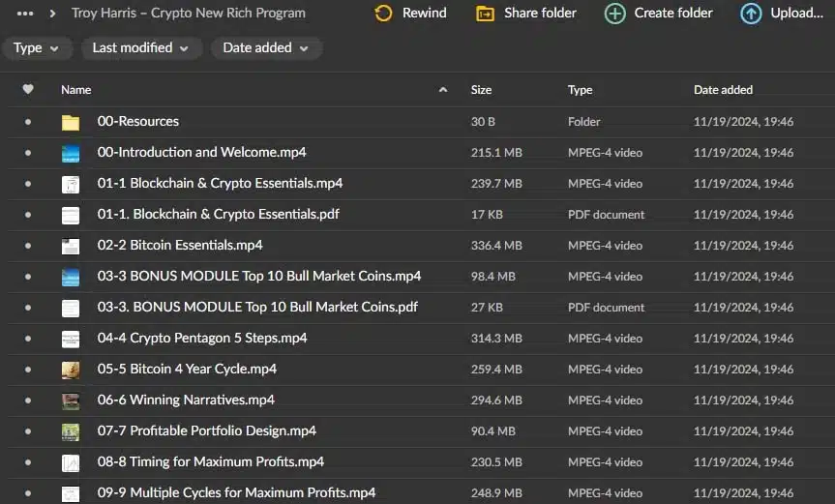Click the Folder type cell
This screenshot has width=835, height=504.
(x=583, y=122)
